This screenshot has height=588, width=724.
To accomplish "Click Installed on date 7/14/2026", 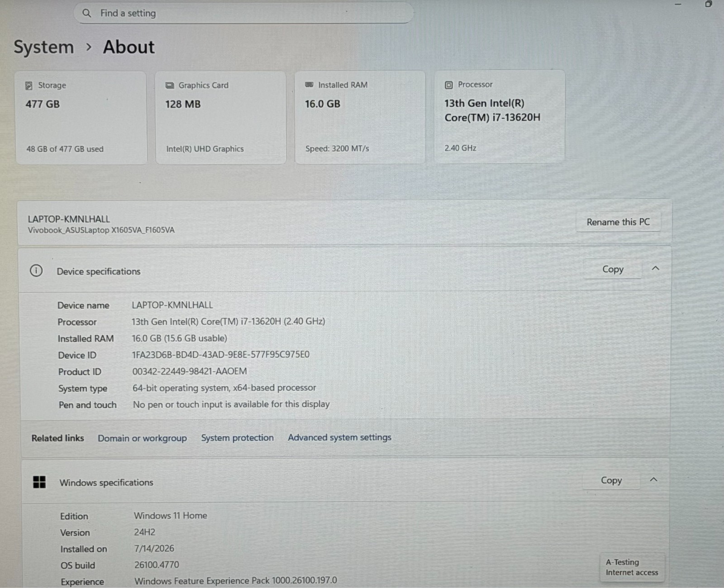I will pos(154,549).
